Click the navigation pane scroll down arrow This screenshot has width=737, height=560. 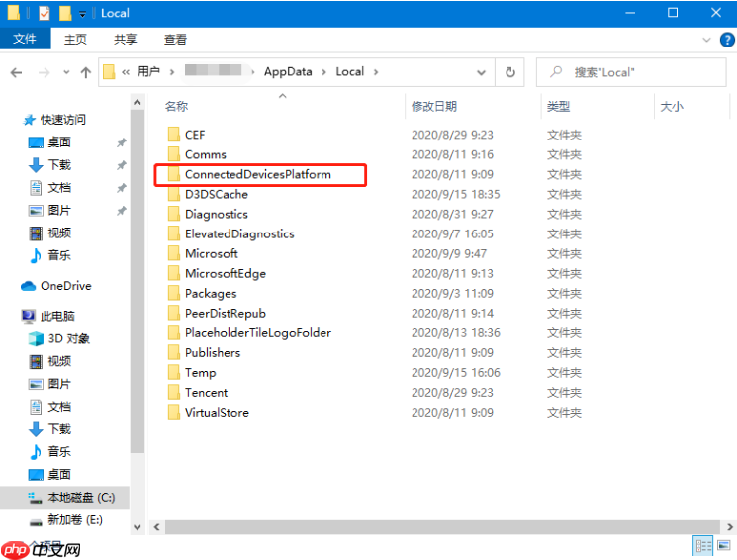[138, 527]
